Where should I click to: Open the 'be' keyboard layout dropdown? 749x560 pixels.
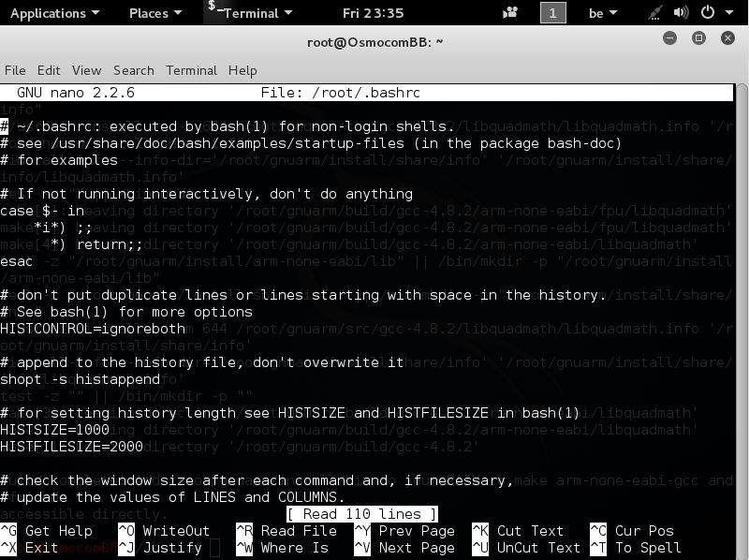point(602,13)
